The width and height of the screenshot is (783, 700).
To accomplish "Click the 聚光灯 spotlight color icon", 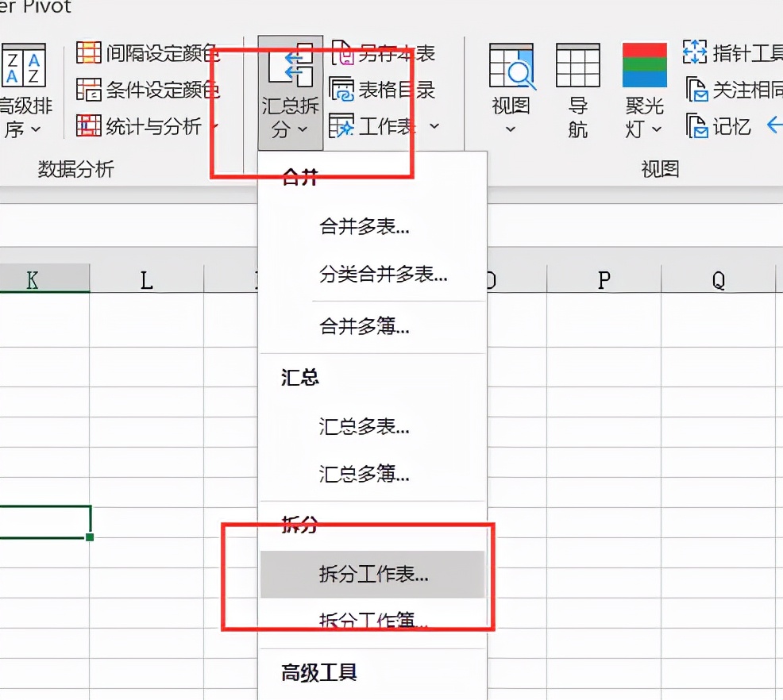I will click(x=644, y=65).
